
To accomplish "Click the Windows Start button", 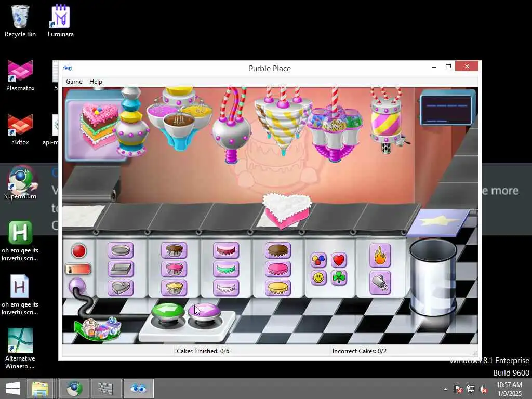I will click(13, 389).
